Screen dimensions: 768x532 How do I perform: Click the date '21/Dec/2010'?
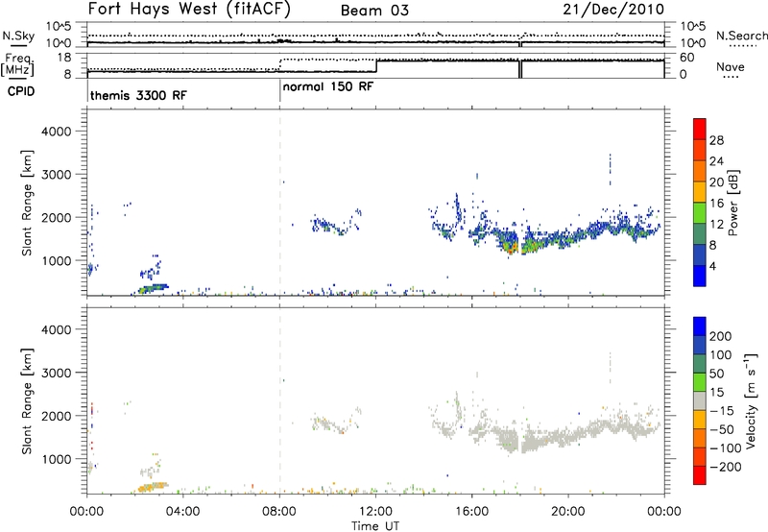coord(613,10)
